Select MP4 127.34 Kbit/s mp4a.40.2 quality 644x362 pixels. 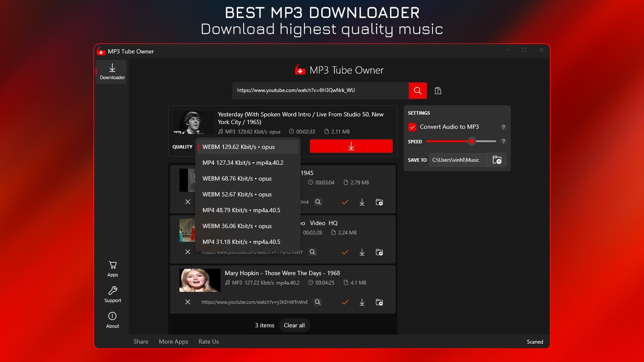[247, 163]
